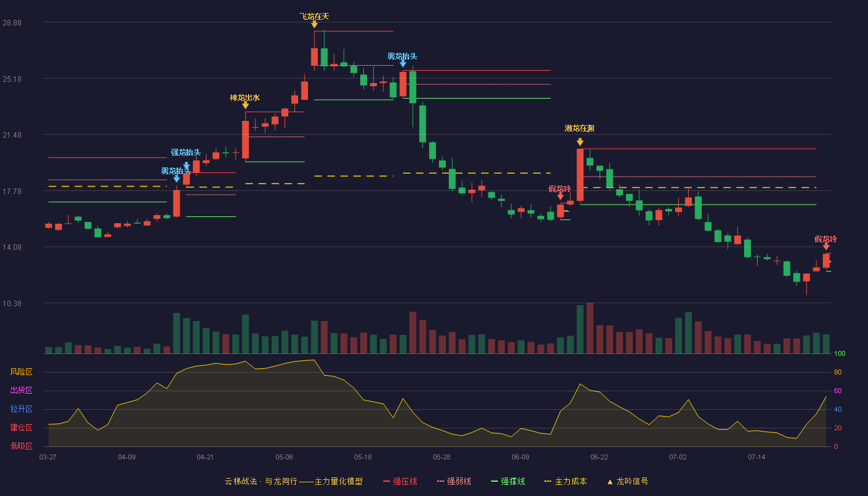The width and height of the screenshot is (868, 496).
Task: Click the 出货区 zone label
Action: tap(21, 391)
